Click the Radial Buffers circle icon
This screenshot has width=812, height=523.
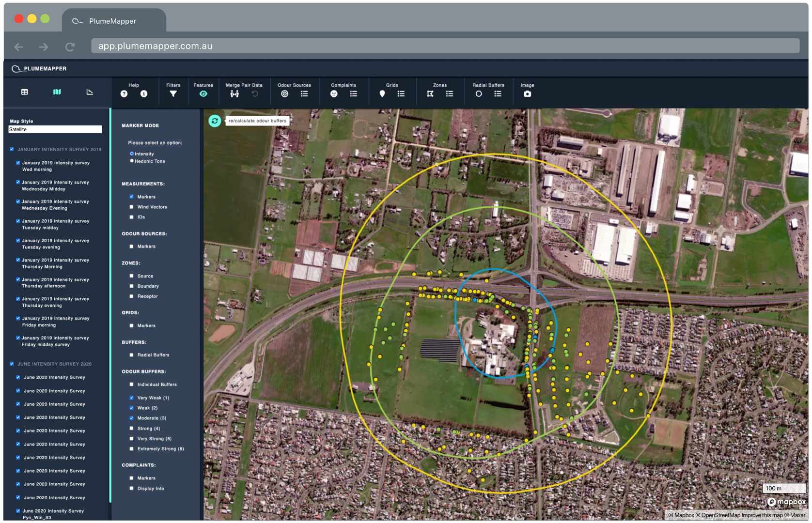pos(479,94)
